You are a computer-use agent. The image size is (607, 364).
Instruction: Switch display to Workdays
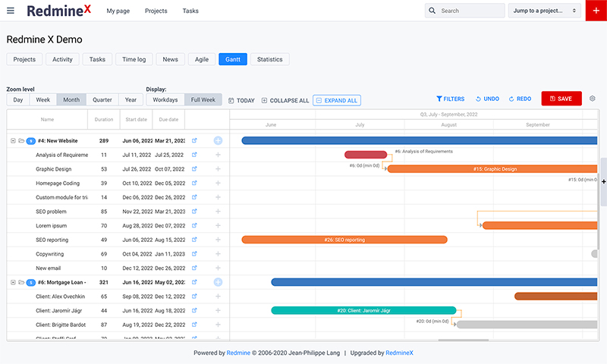click(x=165, y=100)
